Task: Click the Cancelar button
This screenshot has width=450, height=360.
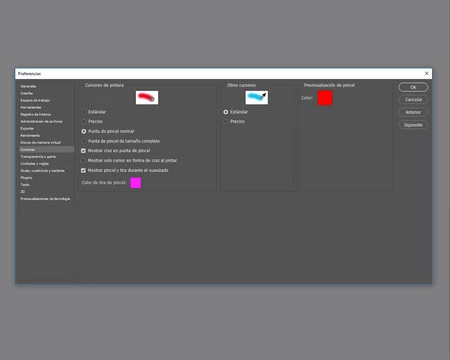Action: (413, 100)
